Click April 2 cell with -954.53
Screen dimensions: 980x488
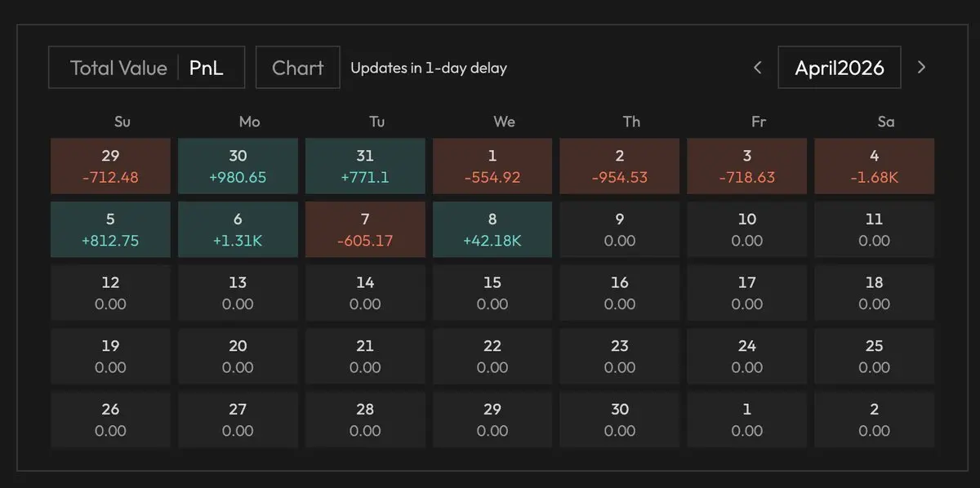tap(620, 166)
